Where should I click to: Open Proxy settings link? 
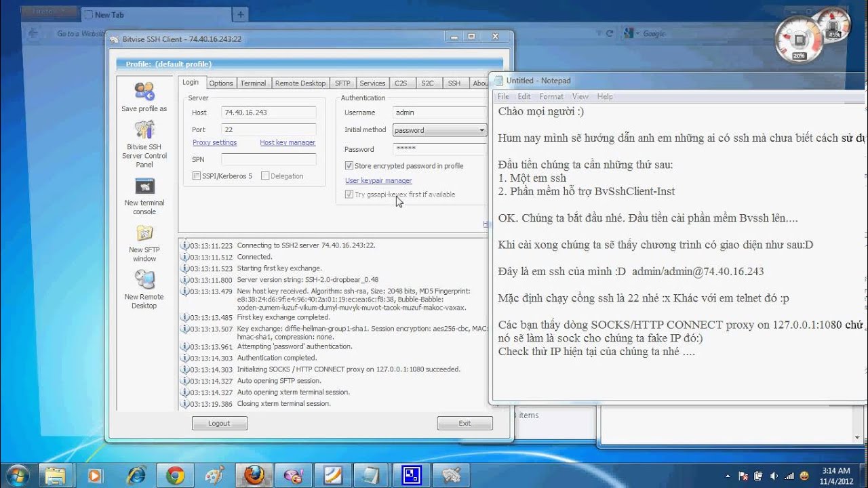[x=215, y=142]
